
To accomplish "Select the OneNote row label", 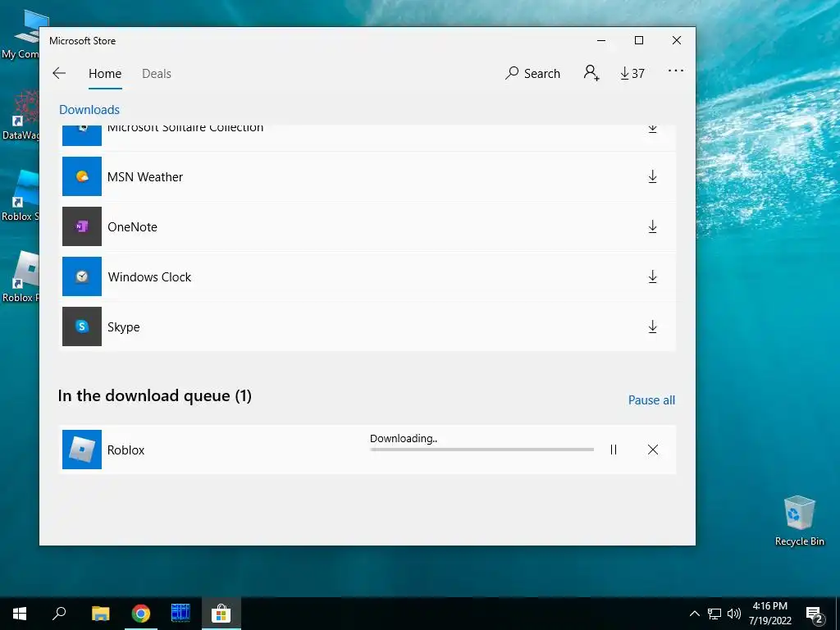I will (132, 226).
